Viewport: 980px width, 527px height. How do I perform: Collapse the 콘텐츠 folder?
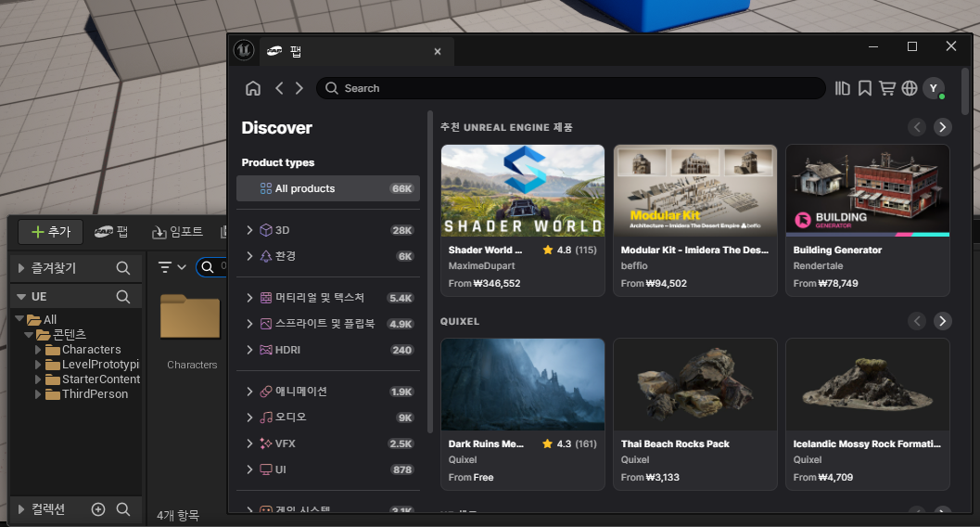tap(29, 334)
